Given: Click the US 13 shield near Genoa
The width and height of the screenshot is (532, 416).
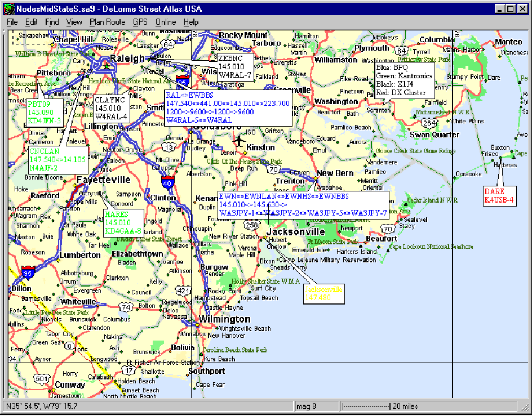Looking at the screenshot, I should [x=169, y=147].
